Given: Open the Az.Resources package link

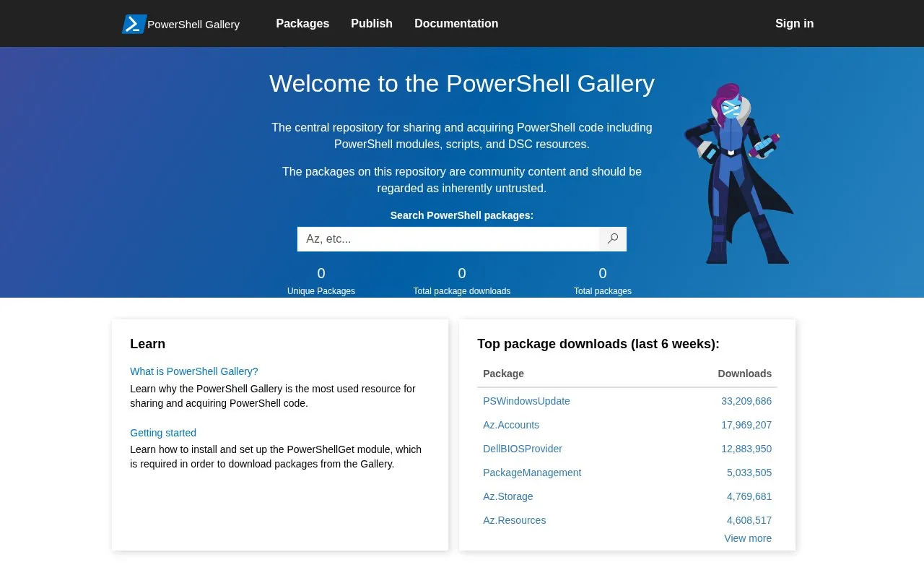Looking at the screenshot, I should [515, 520].
